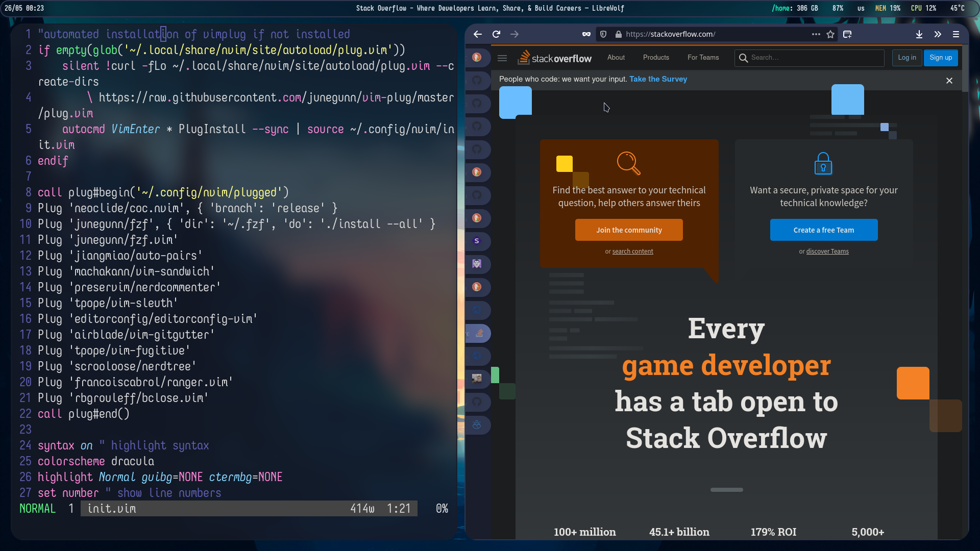The width and height of the screenshot is (980, 551).
Task: Open the downloads arrow icon
Action: coord(919,34)
